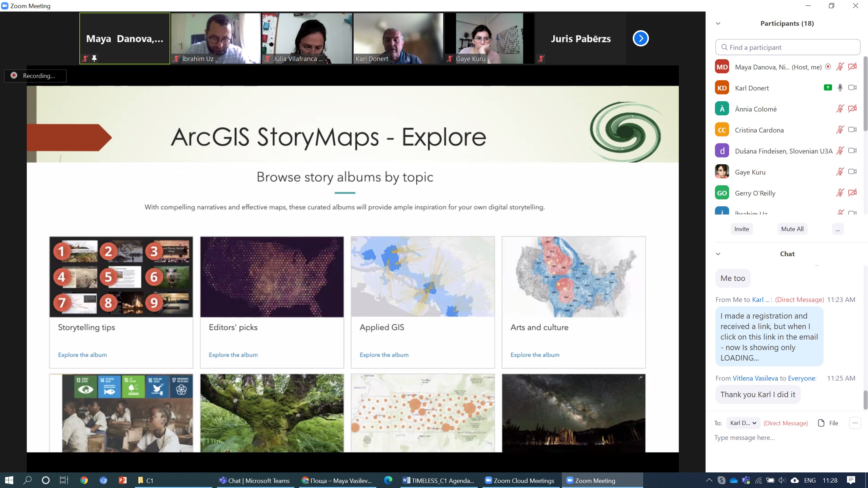
Task: Click the pin icon on Maya Danova's tile
Action: (94, 59)
